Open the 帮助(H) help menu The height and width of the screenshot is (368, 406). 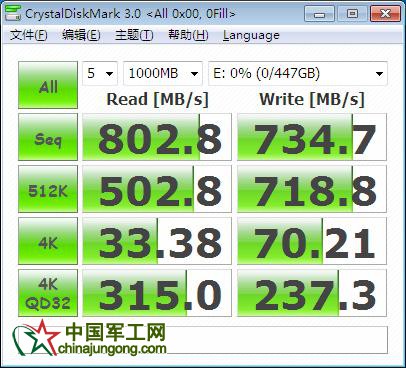[188, 35]
